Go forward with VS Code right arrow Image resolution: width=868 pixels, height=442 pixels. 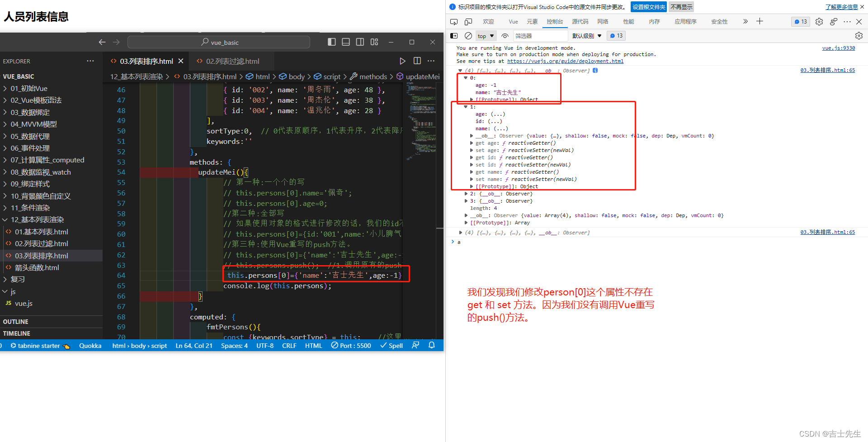coord(116,42)
